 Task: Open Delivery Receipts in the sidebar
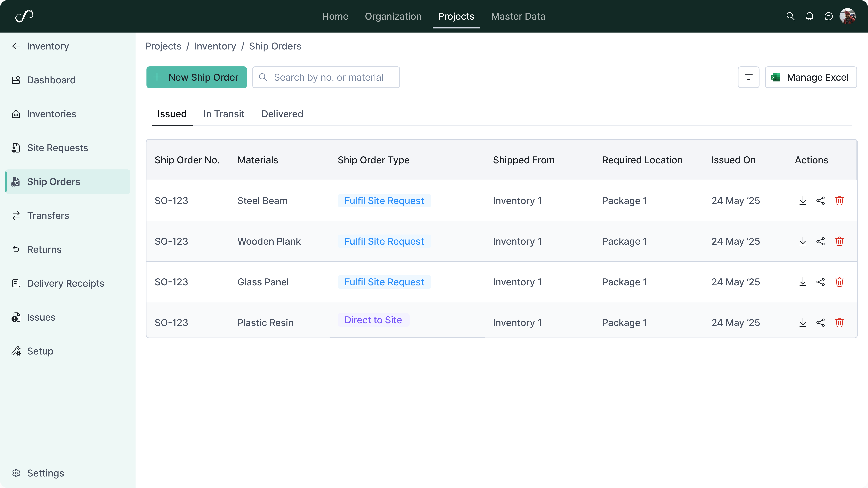(67, 283)
